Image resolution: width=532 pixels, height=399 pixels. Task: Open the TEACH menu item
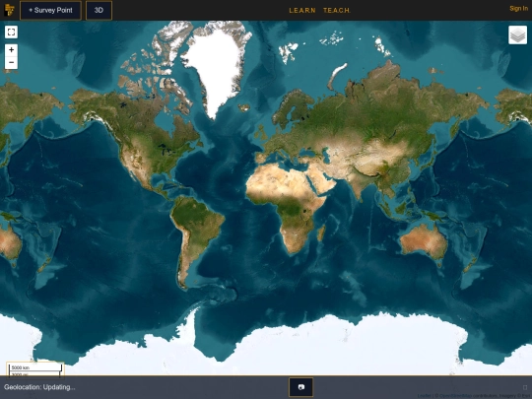point(337,11)
